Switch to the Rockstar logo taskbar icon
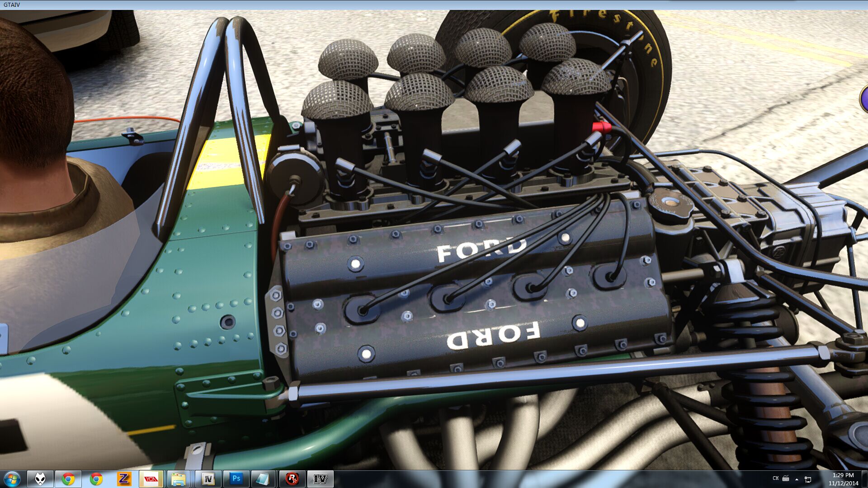The width and height of the screenshot is (868, 488). point(292,479)
